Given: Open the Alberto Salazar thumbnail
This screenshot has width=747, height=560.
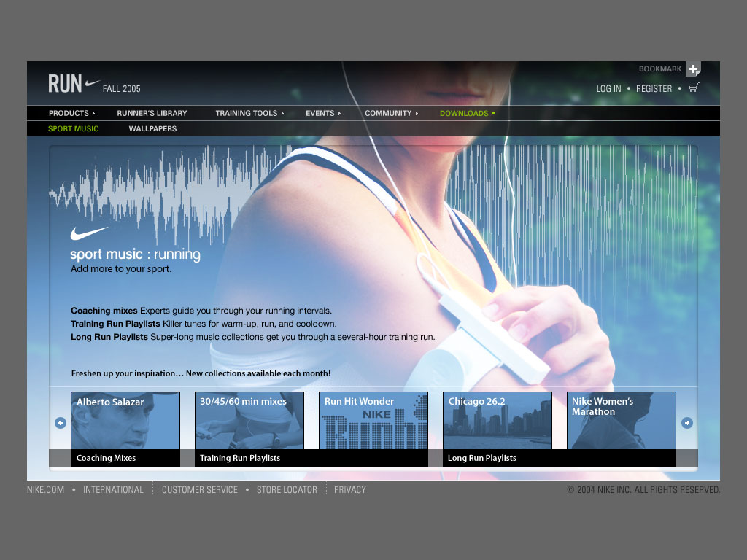Looking at the screenshot, I should [x=125, y=421].
